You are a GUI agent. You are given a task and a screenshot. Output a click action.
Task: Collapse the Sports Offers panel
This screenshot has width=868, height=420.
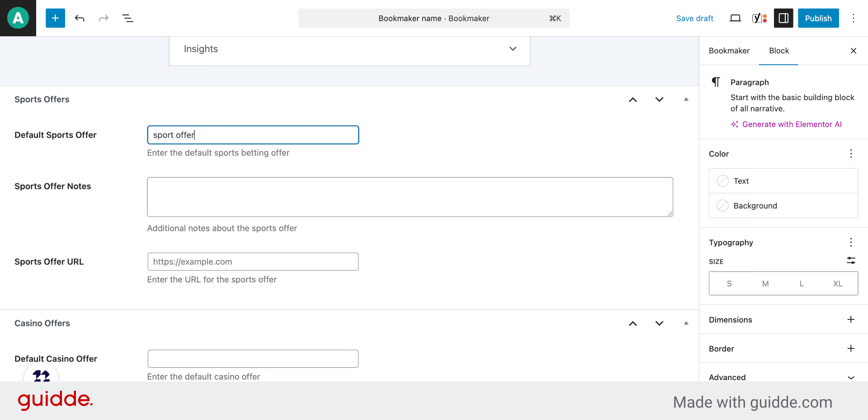[x=686, y=99]
